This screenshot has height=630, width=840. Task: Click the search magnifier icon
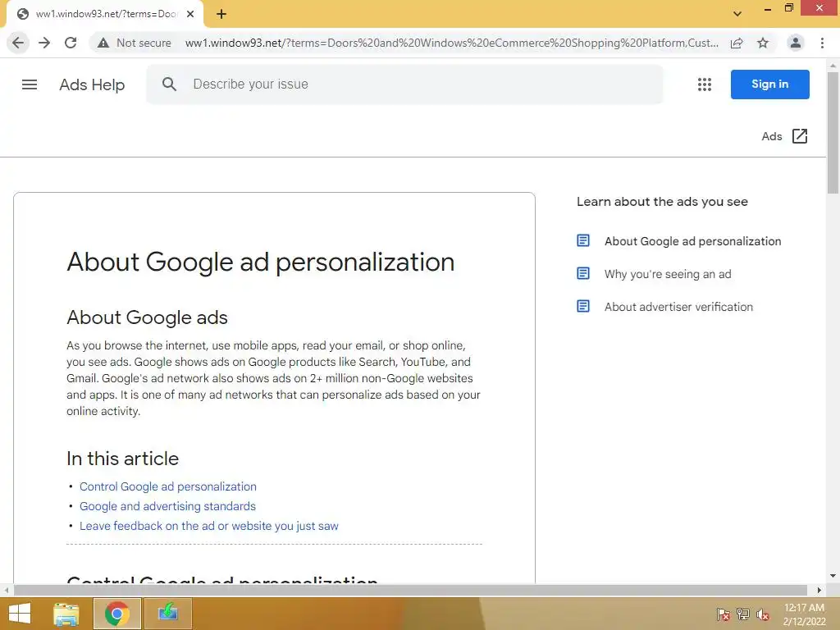point(169,84)
